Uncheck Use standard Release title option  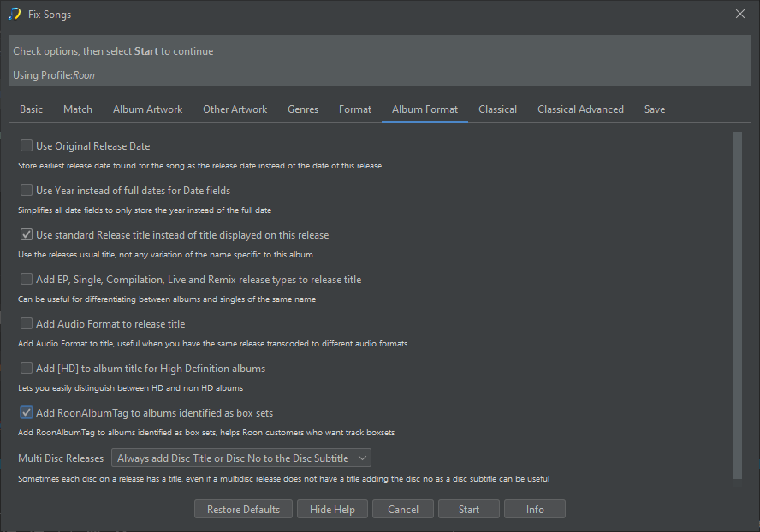[27, 235]
